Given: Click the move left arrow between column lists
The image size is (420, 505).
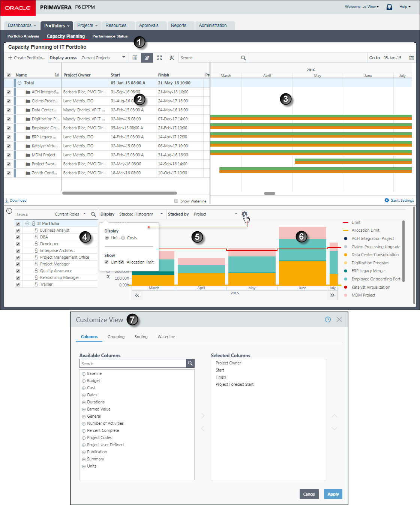Looking at the screenshot, I should pos(203,429).
